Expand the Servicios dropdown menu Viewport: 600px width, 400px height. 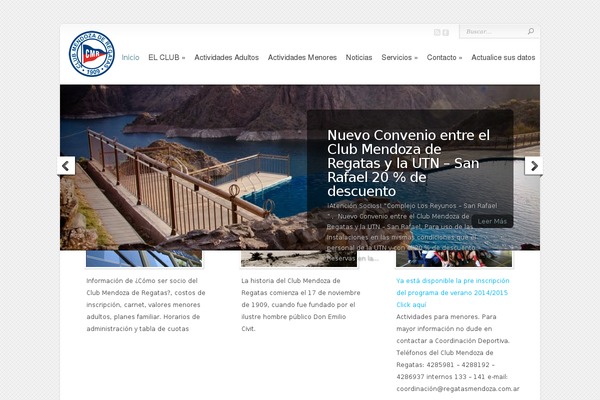(399, 57)
